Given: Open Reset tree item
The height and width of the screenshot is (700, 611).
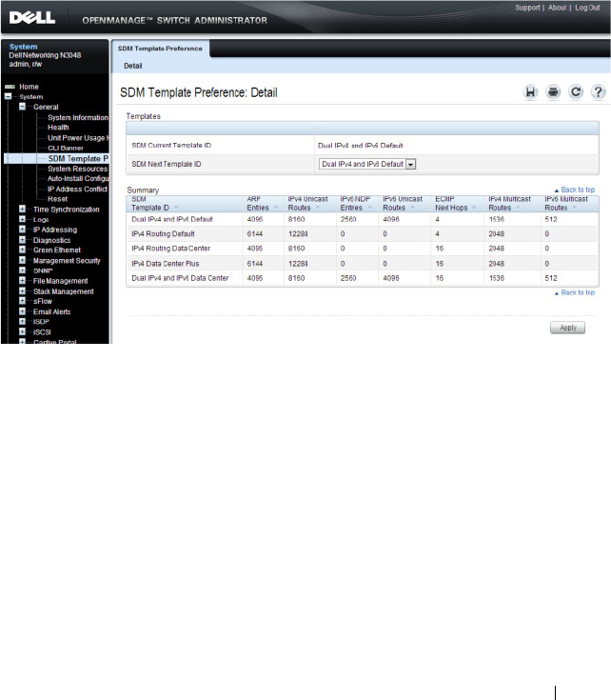Looking at the screenshot, I should [57, 199].
